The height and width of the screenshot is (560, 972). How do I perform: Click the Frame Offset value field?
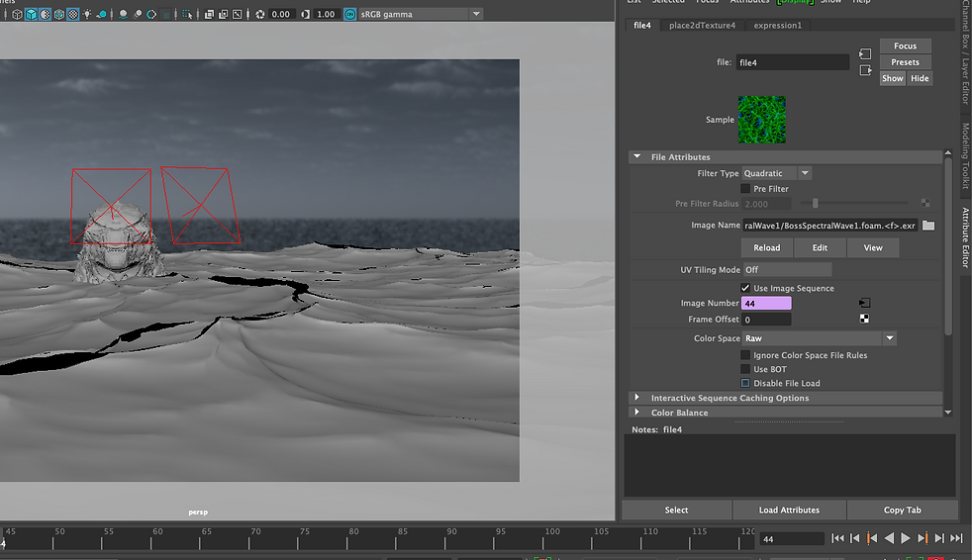coord(766,319)
